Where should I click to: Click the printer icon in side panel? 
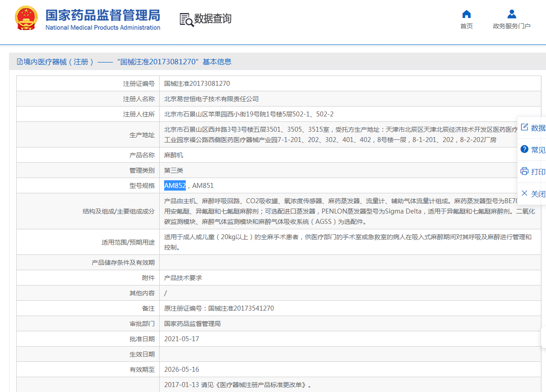pos(524,171)
